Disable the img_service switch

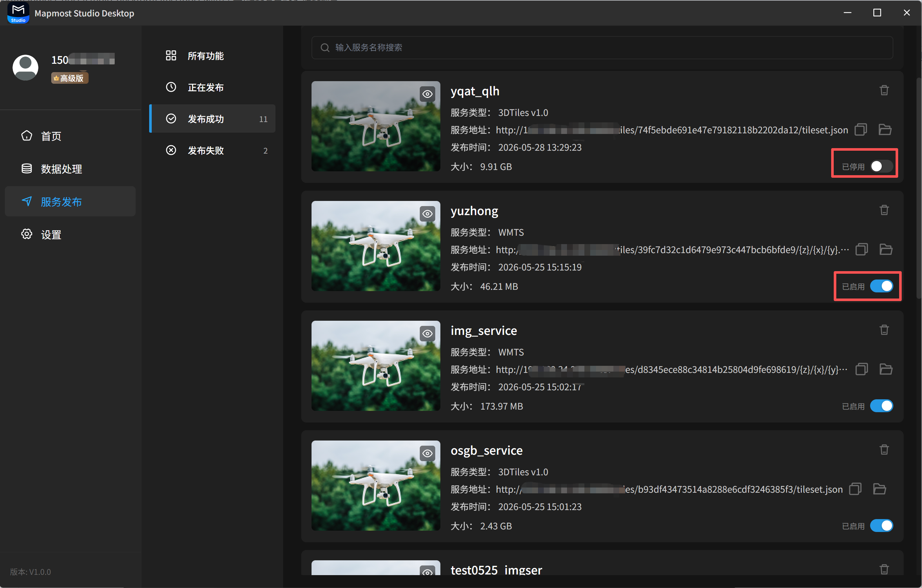point(881,406)
